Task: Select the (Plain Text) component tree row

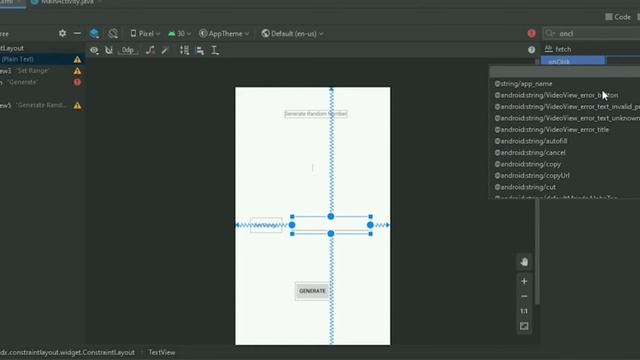Action: click(x=42, y=59)
